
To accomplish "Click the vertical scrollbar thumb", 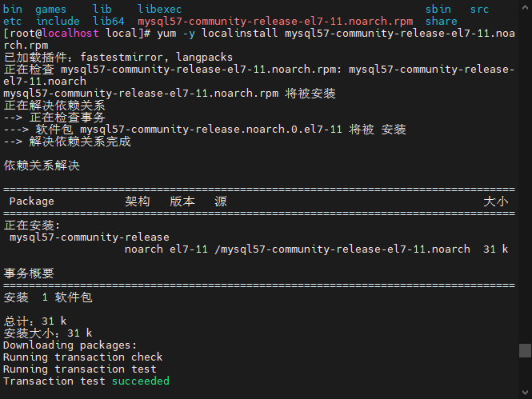I will [525, 350].
